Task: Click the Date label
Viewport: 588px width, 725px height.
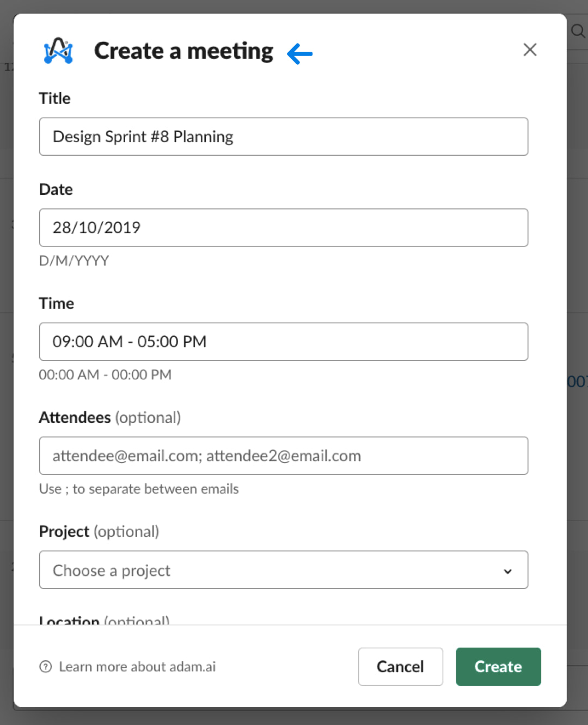Action: click(56, 189)
